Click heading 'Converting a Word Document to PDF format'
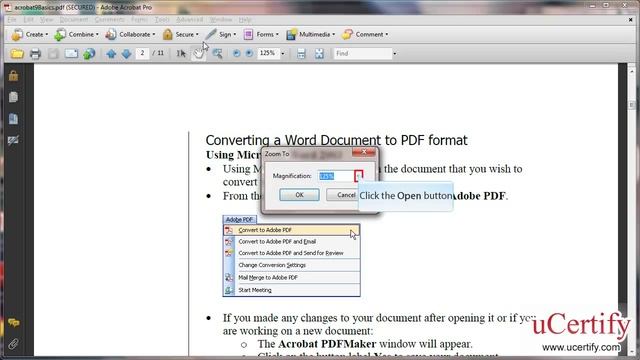The height and width of the screenshot is (360, 640). [336, 140]
